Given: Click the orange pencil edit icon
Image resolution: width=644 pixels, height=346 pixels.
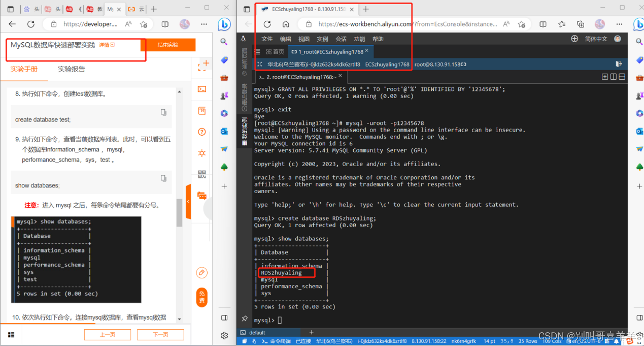Looking at the screenshot, I should coord(202,273).
